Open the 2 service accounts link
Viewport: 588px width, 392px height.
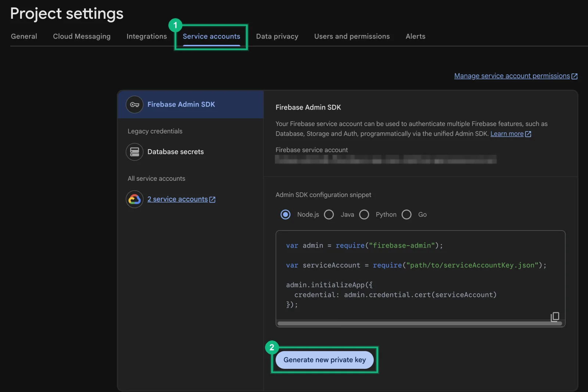coord(178,199)
